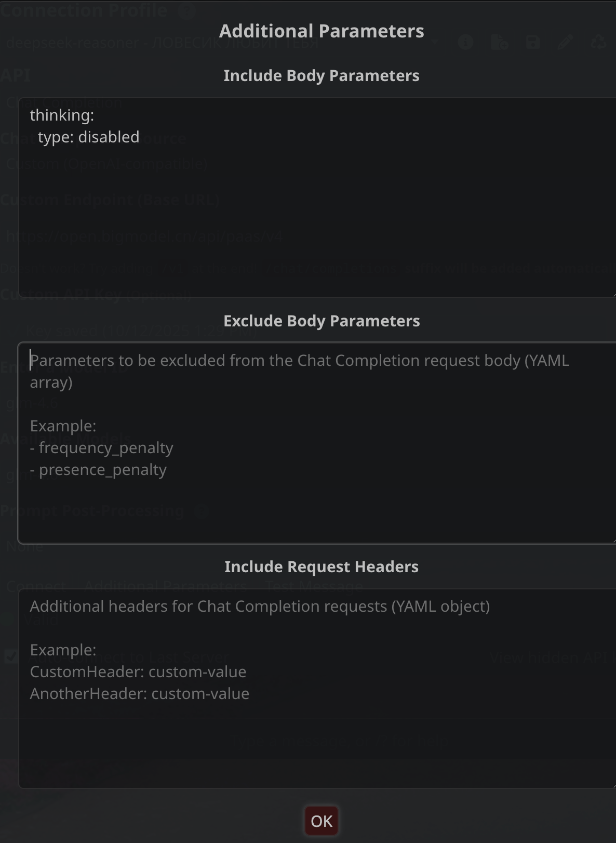Image resolution: width=616 pixels, height=843 pixels.
Task: Click the rename profile pencil icon
Action: tap(566, 43)
